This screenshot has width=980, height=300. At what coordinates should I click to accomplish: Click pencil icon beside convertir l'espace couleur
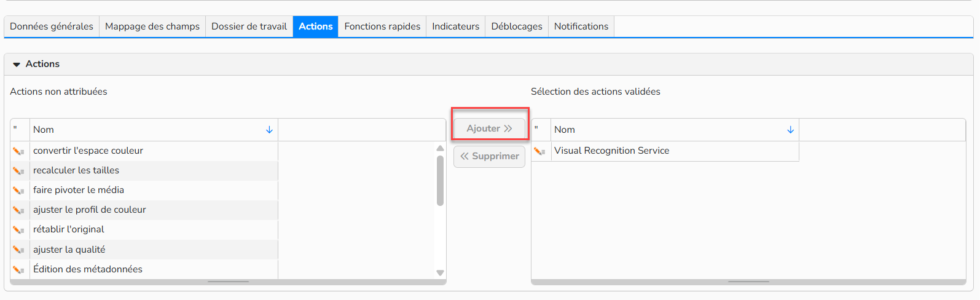click(18, 151)
